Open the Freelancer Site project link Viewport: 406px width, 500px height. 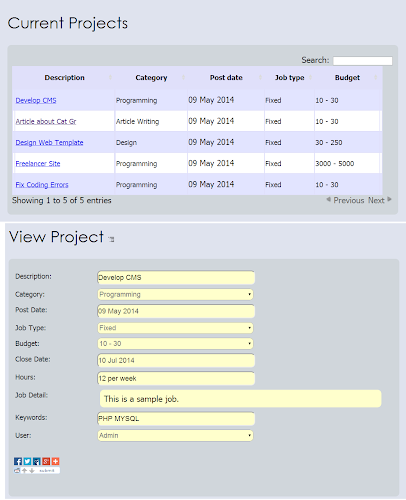coord(38,164)
